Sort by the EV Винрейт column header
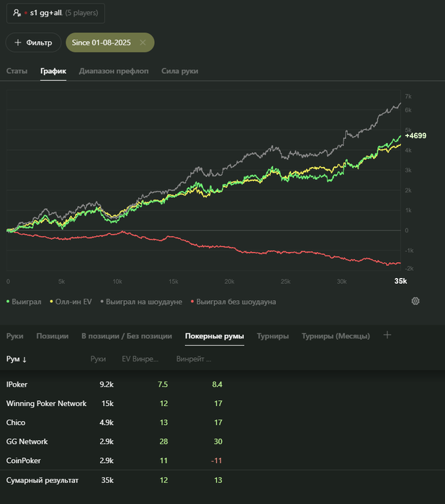The height and width of the screenshot is (504, 445). (x=140, y=359)
